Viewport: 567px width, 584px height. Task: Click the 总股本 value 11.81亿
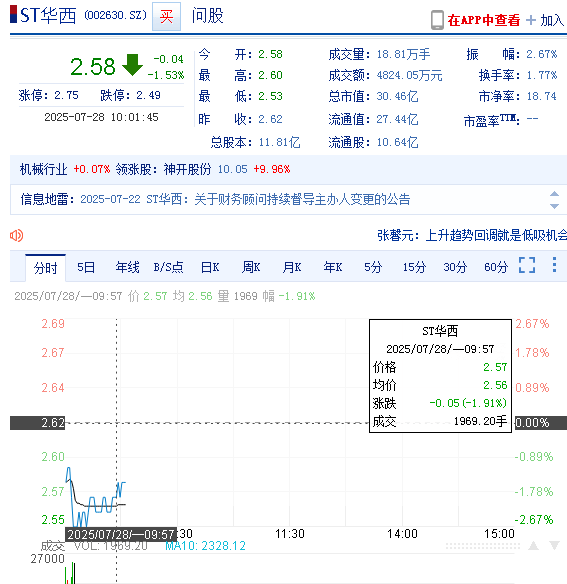click(x=279, y=143)
